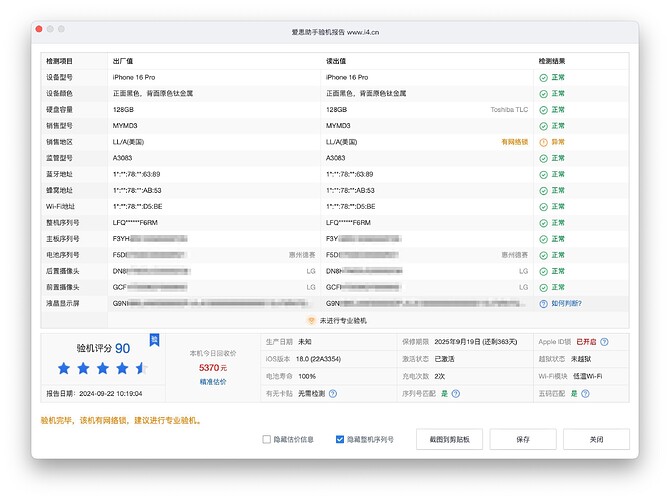Click help icon next to 序列号匹配
670x500 pixels.
456,394
